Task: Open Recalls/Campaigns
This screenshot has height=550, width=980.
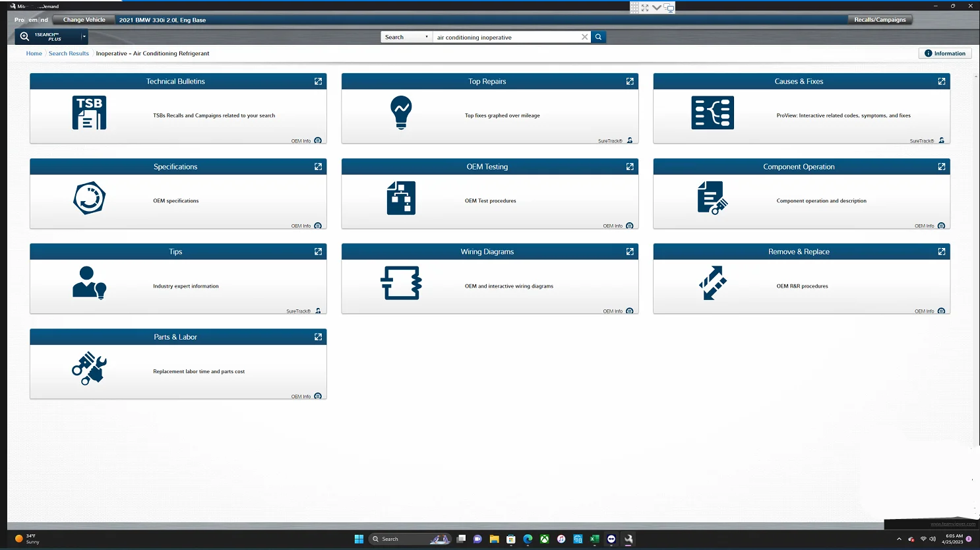Action: tap(880, 20)
